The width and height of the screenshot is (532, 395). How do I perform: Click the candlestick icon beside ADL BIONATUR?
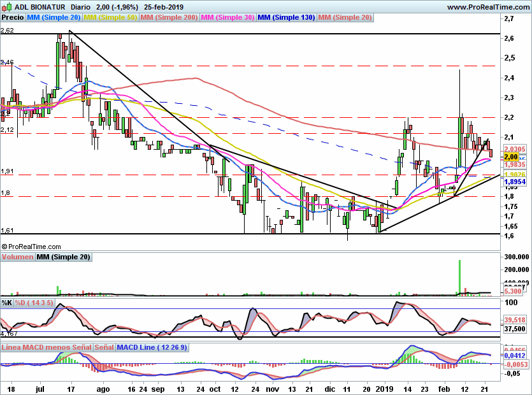click(6, 7)
